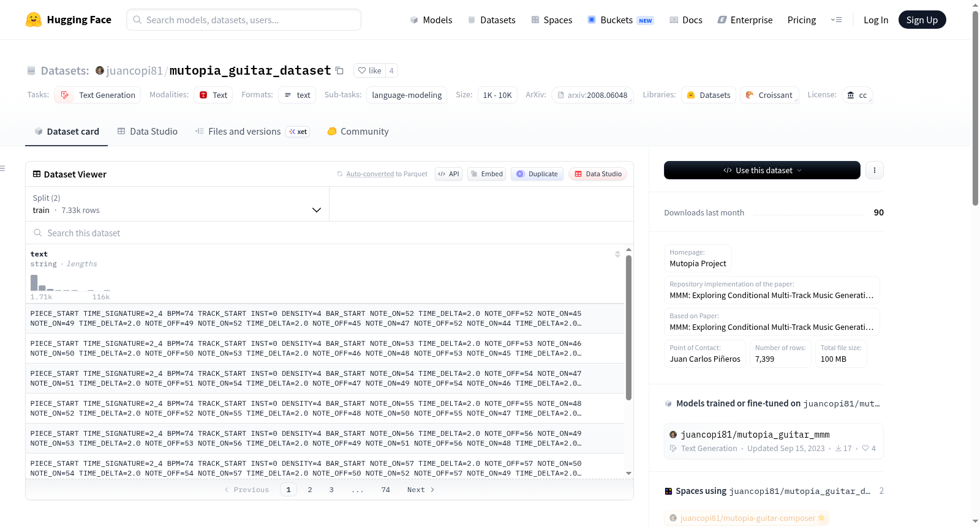This screenshot has width=980, height=527.
Task: Sort the text column with sort arrows
Action: (617, 254)
